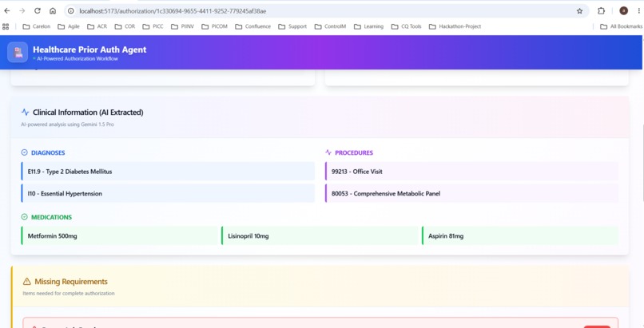
Task: Click the Gemini 1.5 Pro analysis subtitle
Action: click(x=67, y=124)
